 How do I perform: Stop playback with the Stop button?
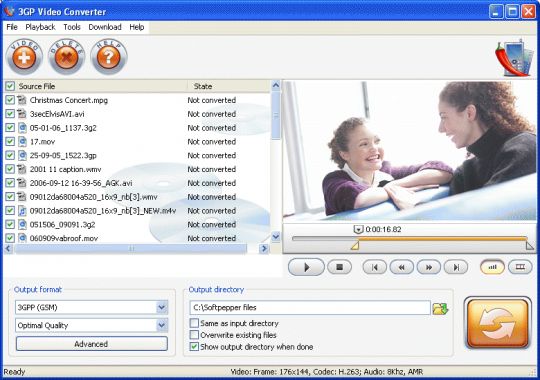(x=340, y=267)
